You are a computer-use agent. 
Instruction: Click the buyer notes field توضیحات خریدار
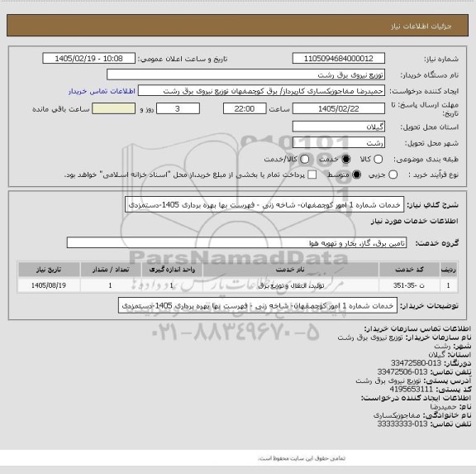[x=258, y=306]
